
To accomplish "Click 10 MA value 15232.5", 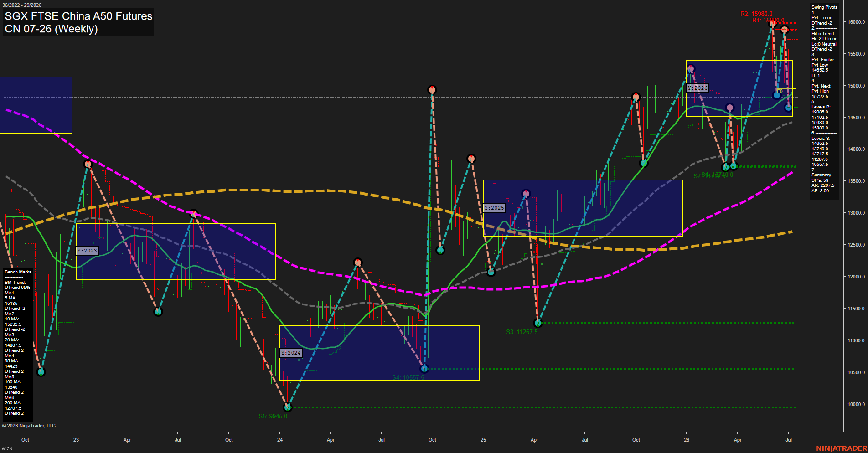I will click(13, 324).
